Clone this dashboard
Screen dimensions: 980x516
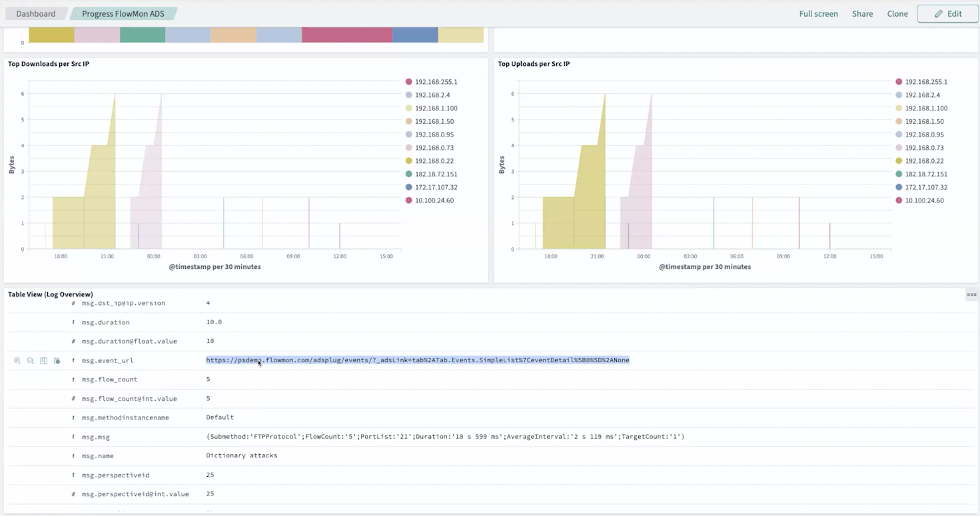897,14
